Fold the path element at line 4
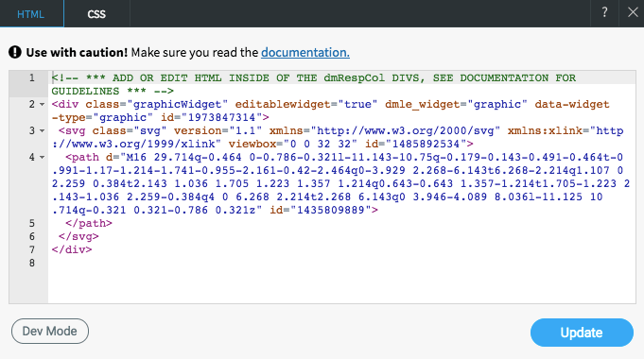This screenshot has width=644, height=359. pyautogui.click(x=42, y=157)
